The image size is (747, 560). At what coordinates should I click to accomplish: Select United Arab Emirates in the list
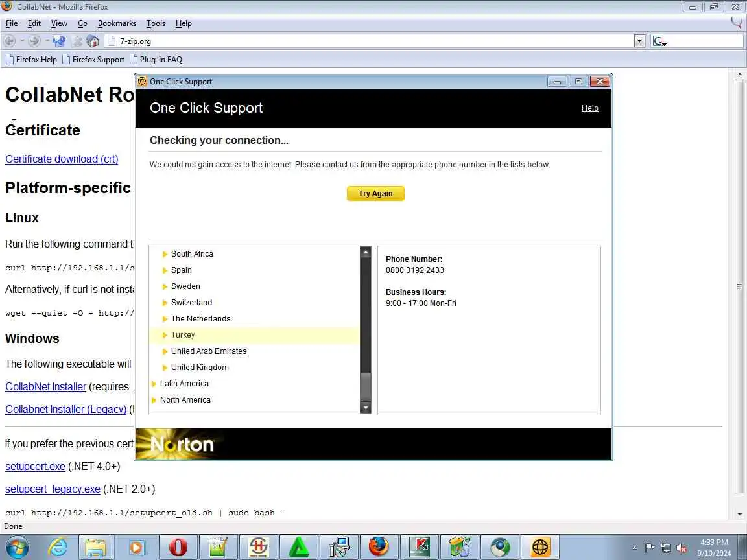[x=209, y=351]
